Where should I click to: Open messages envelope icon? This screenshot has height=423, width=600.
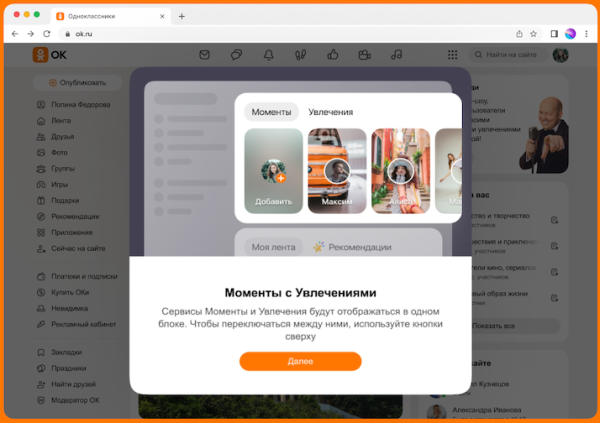(x=204, y=55)
